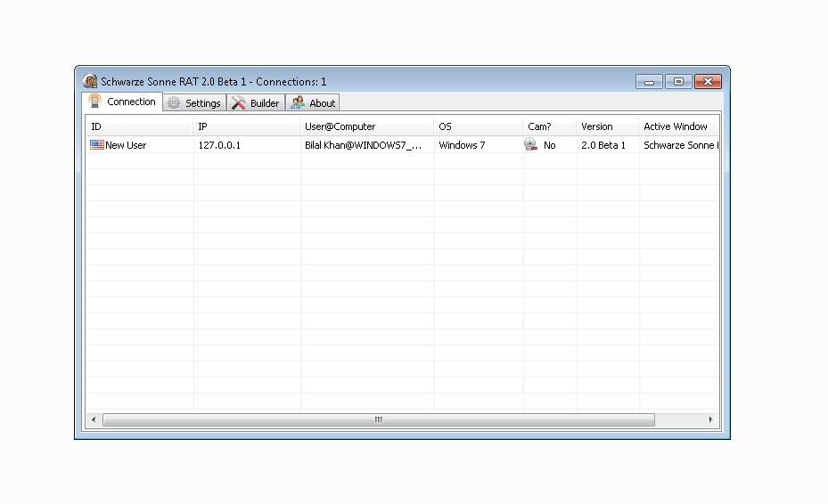
Task: Switch to the Settings tab
Action: click(x=194, y=103)
